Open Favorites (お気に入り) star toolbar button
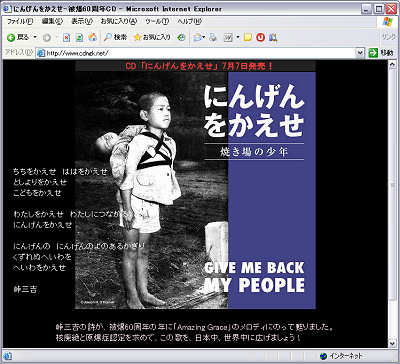The image size is (400, 364). tap(152, 37)
